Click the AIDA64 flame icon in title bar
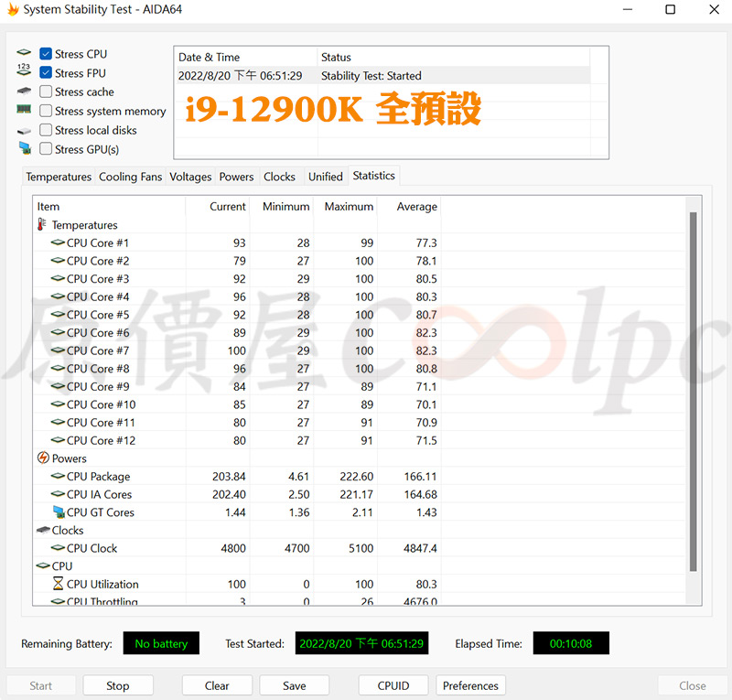 coord(13,9)
